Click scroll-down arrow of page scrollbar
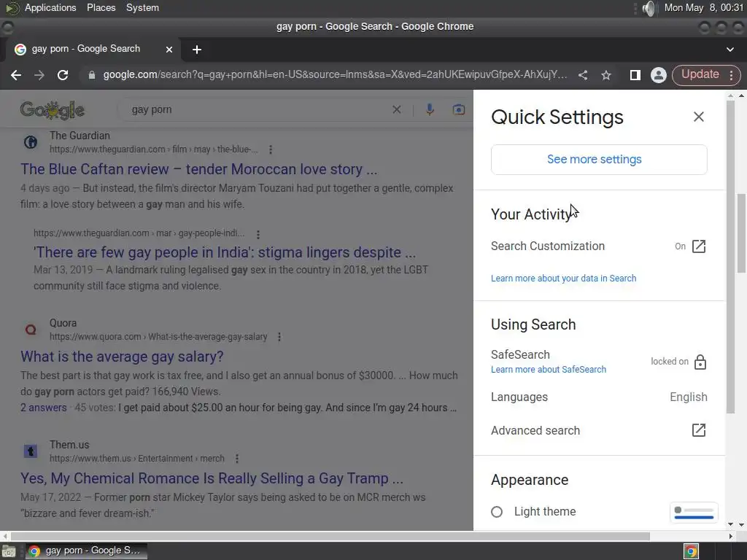Viewport: 747px width, 560px height. pyautogui.click(x=741, y=524)
